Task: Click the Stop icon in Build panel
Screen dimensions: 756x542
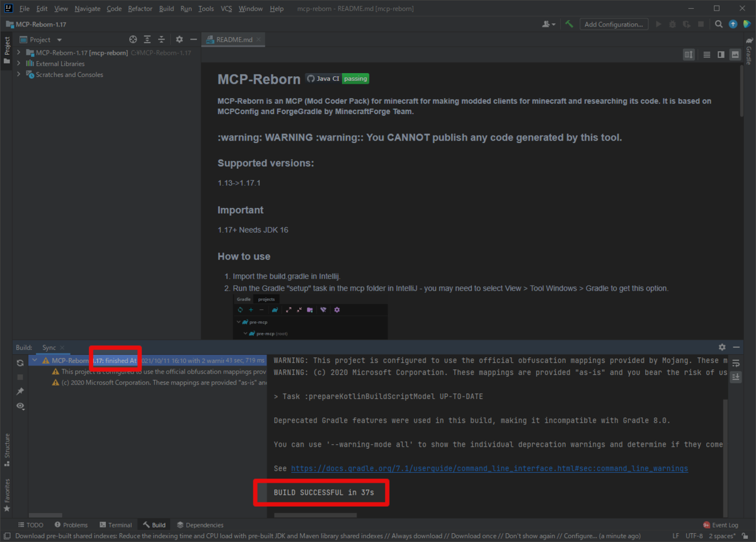Action: [20, 377]
